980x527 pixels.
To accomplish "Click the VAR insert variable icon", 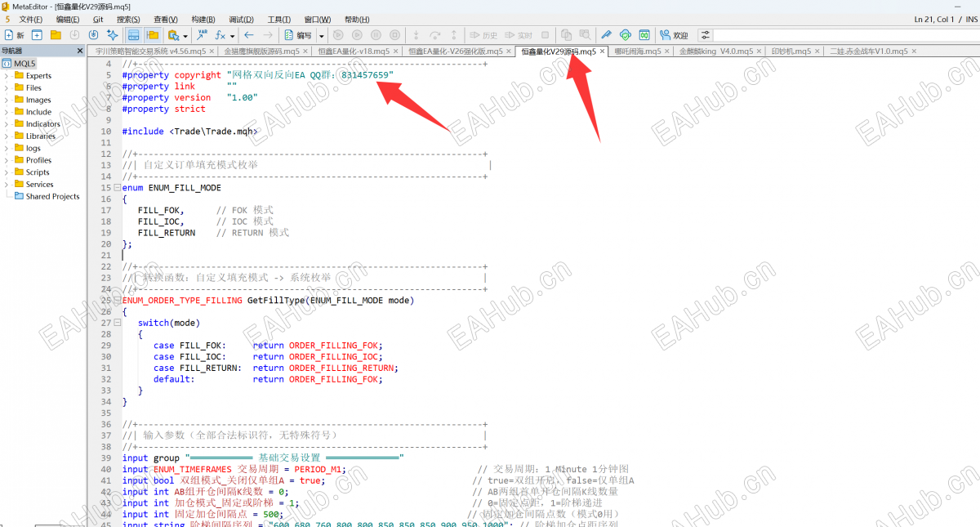I will tap(201, 35).
